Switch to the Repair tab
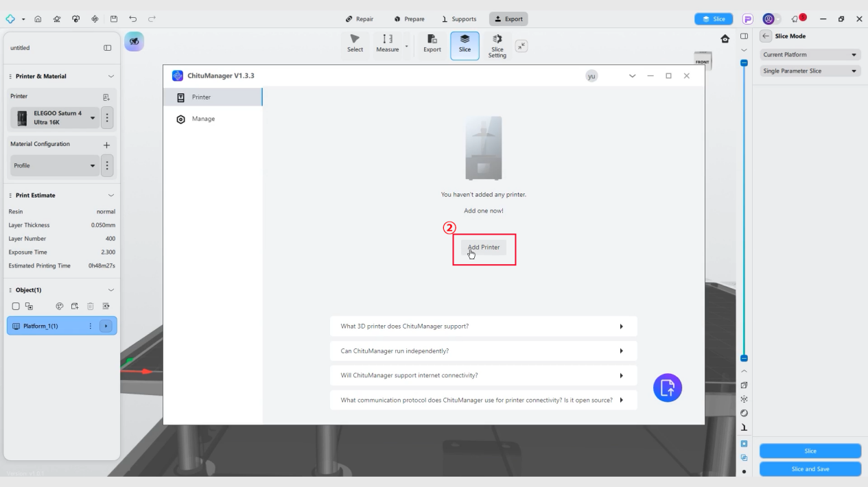Image resolution: width=868 pixels, height=487 pixels. [360, 19]
